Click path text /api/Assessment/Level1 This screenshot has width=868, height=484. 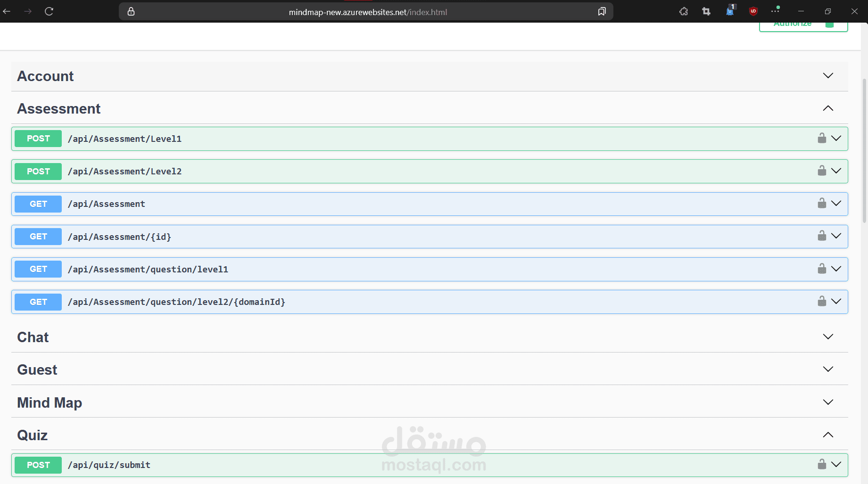tap(124, 139)
